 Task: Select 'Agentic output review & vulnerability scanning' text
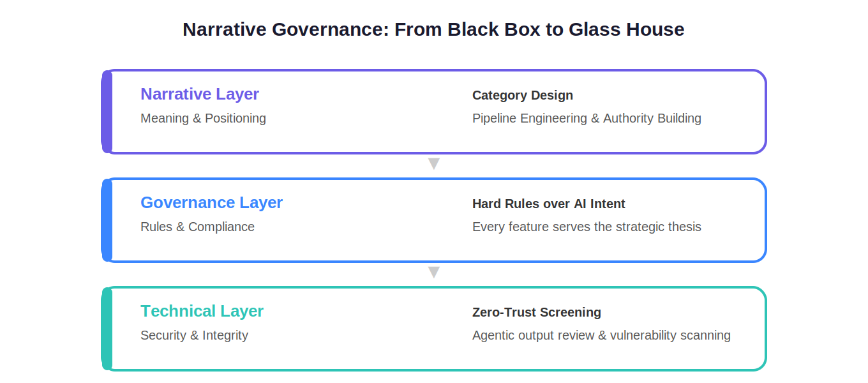[601, 335]
